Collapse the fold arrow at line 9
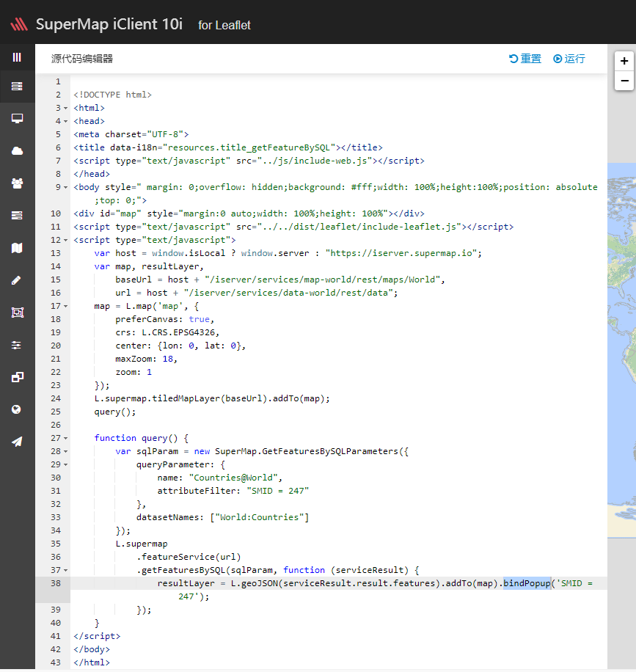 click(65, 187)
